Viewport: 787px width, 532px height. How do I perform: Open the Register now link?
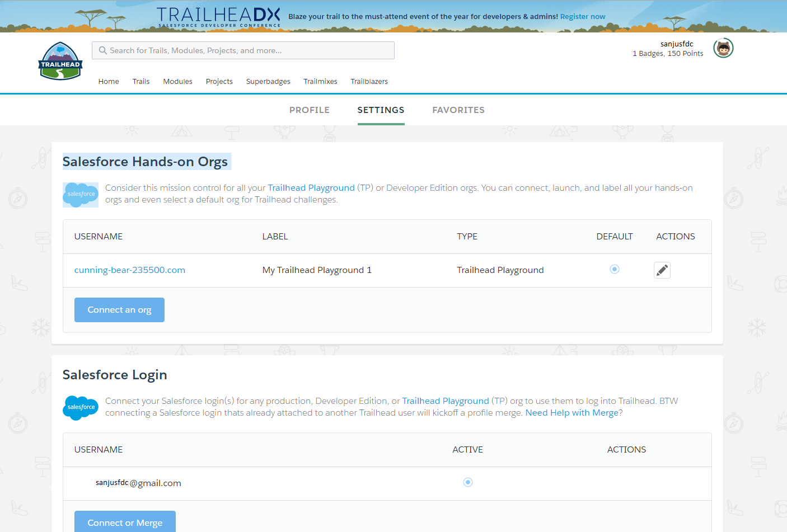point(582,16)
